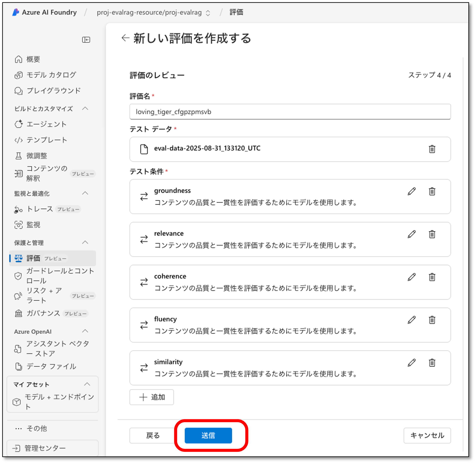Collapse the 保護と管理 section
This screenshot has height=464, width=476.
85,243
